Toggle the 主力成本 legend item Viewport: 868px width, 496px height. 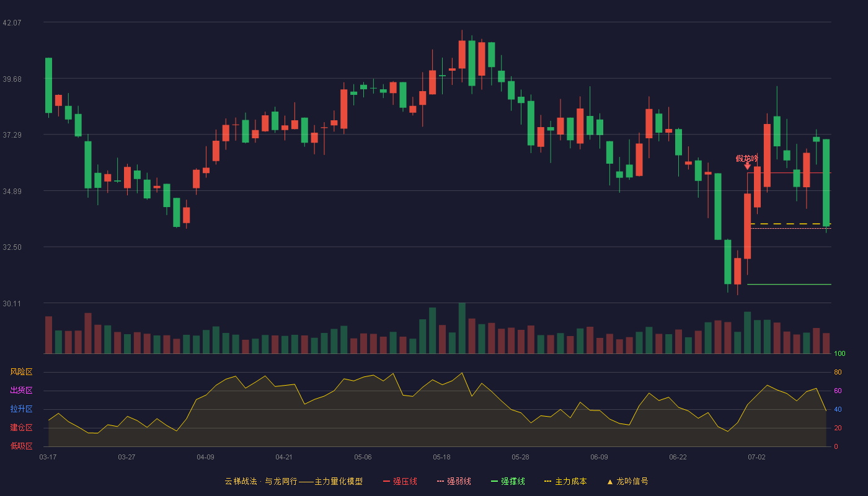point(565,481)
